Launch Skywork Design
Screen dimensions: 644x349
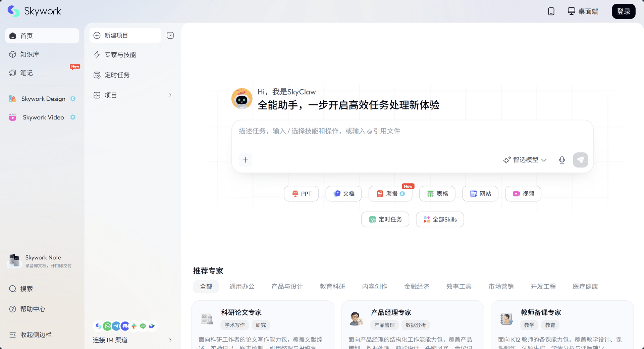pyautogui.click(x=42, y=99)
